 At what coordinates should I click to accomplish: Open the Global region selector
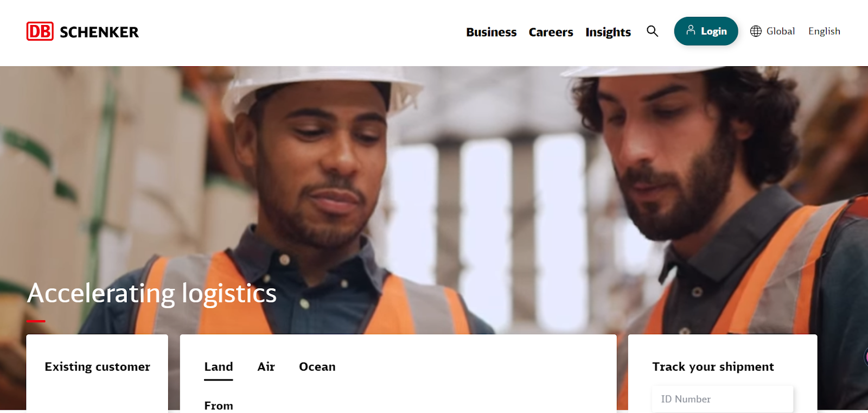point(773,31)
